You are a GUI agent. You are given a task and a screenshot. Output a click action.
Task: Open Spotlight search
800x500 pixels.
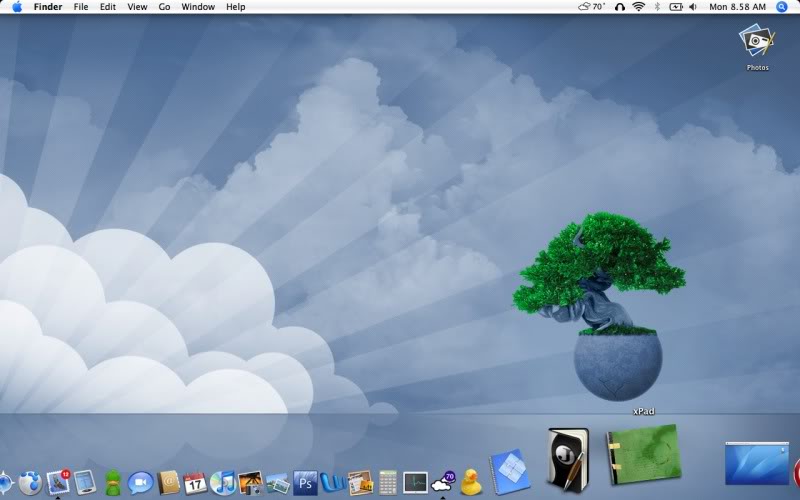[x=782, y=7]
